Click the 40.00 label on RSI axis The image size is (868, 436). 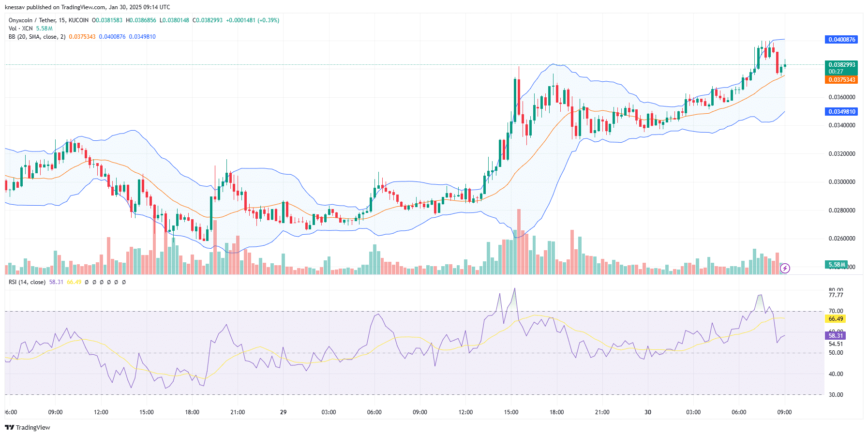(836, 374)
